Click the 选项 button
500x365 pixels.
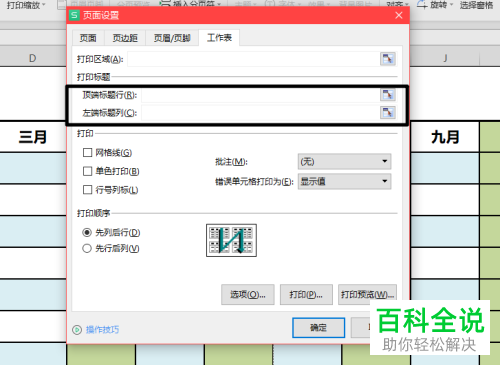[248, 294]
